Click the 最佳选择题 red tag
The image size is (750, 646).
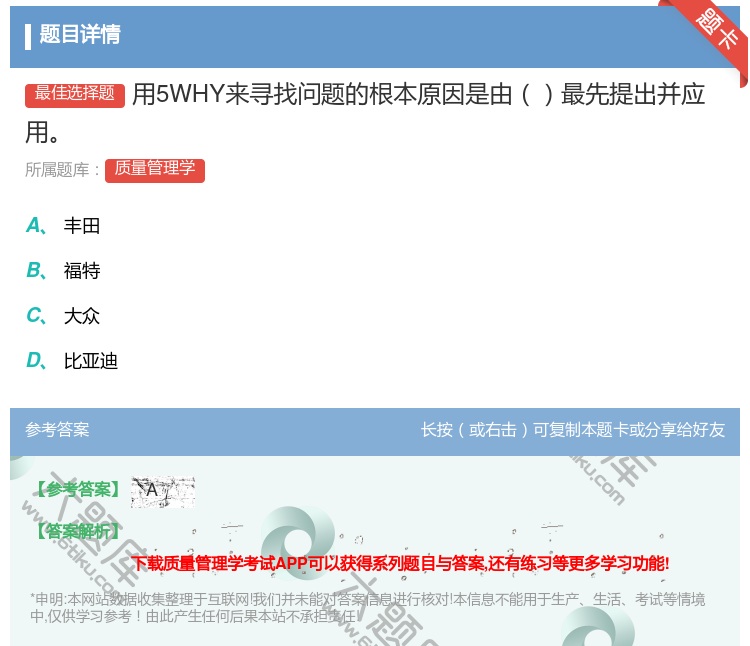[x=75, y=95]
